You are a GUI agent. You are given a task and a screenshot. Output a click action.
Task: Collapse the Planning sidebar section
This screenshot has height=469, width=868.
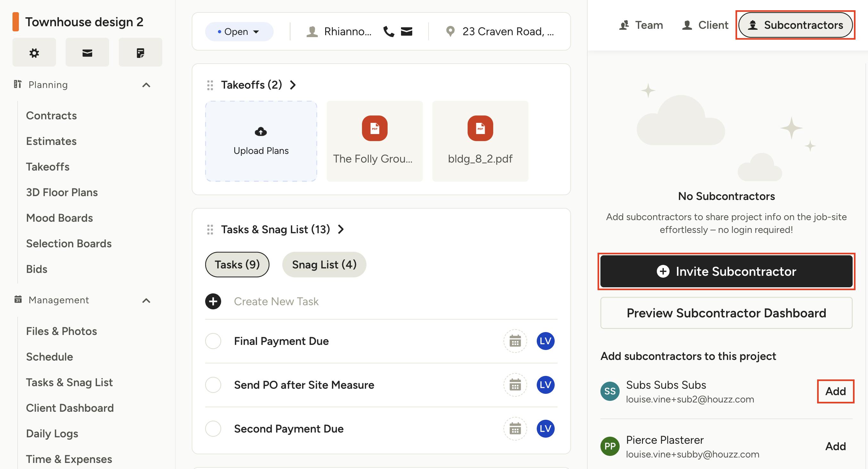(146, 85)
